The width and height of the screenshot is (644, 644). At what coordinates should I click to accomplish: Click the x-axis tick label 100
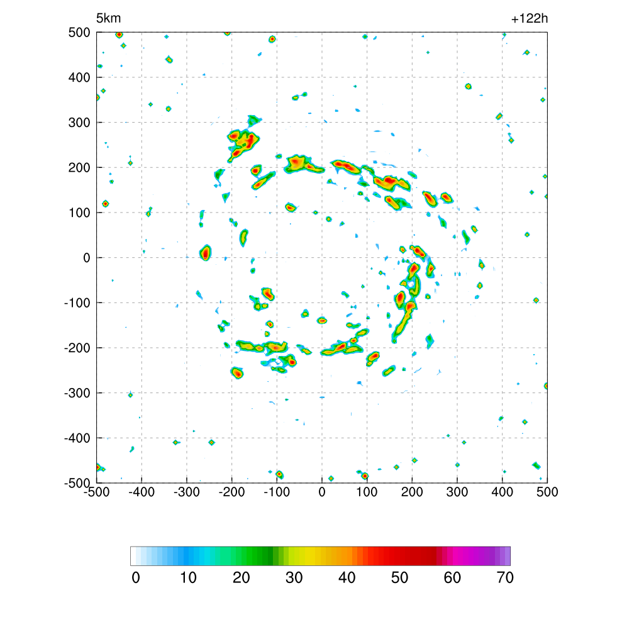pos(367,492)
